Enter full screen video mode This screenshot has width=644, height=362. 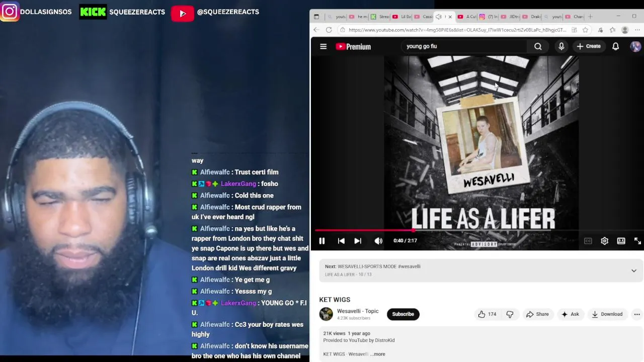[x=637, y=241]
